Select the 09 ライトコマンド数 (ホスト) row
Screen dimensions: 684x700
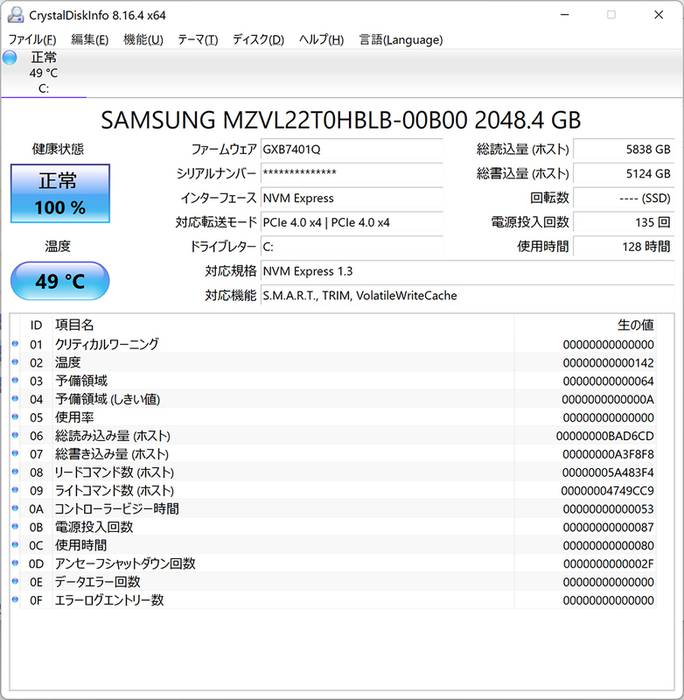click(333, 491)
